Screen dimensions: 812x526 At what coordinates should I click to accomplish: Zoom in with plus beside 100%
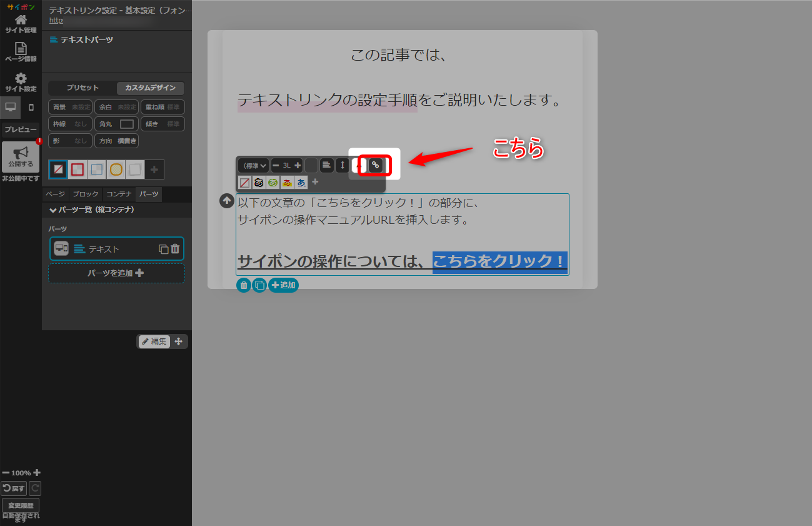click(x=37, y=473)
